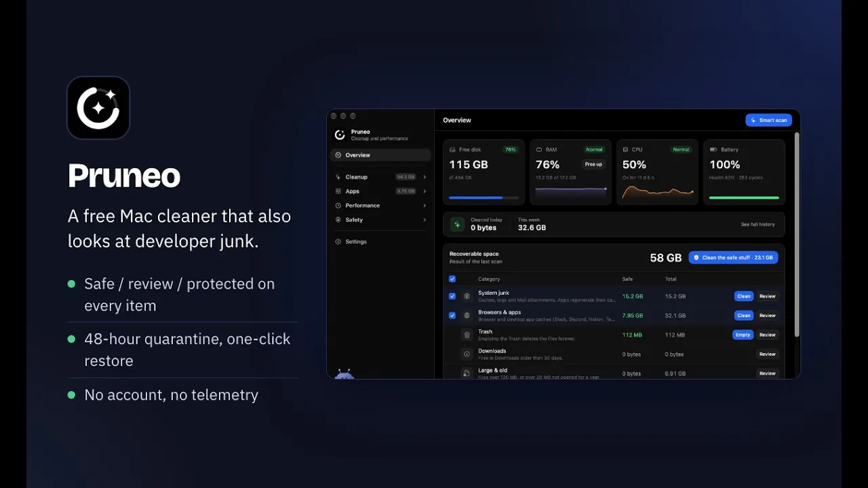Screen dimensions: 868x488
Task: Click Free up in the RAM card
Action: pos(593,164)
